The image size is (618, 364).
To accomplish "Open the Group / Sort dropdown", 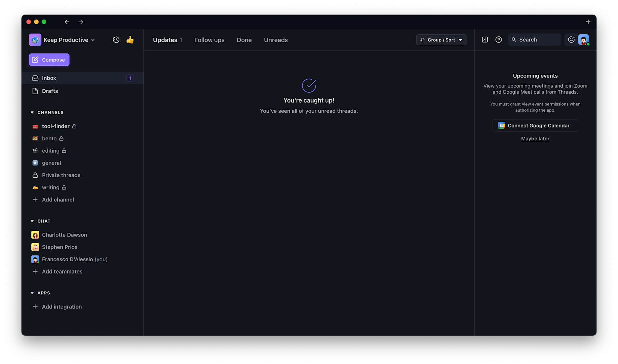I will [441, 40].
